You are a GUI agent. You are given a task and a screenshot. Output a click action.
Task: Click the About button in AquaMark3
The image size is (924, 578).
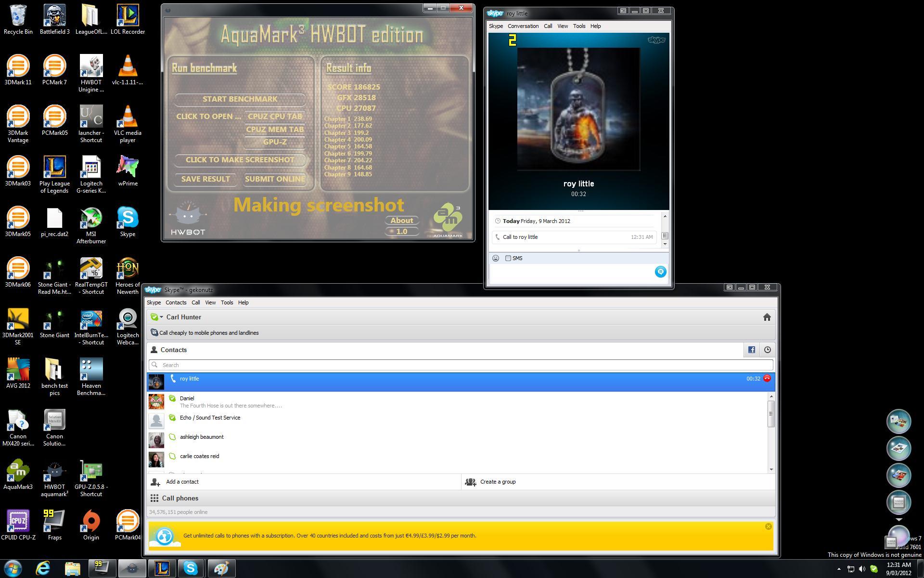[x=402, y=221]
